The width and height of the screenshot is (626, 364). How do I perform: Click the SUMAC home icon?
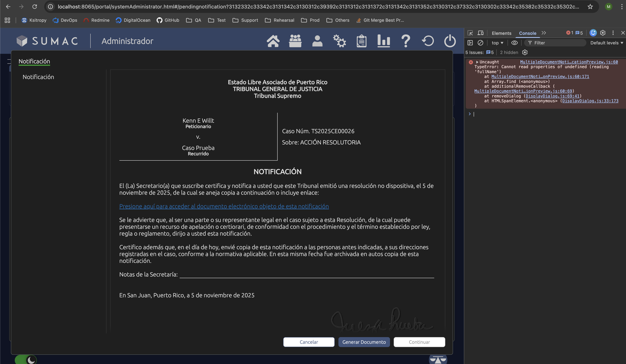(x=273, y=41)
